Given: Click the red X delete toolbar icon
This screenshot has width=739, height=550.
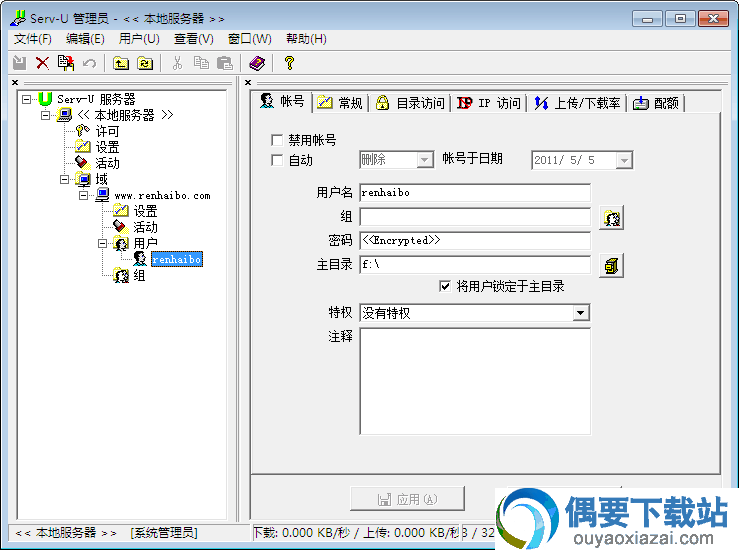Looking at the screenshot, I should click(42, 63).
